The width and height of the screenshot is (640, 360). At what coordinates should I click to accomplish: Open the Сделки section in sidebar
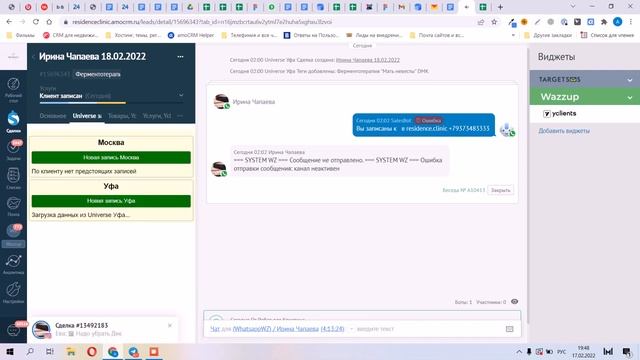tap(13, 121)
